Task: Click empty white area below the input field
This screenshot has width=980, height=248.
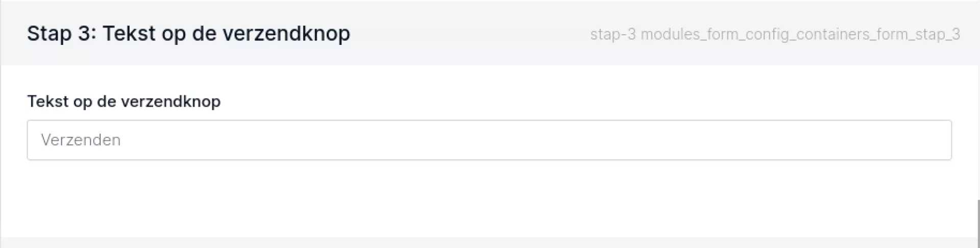Action: (489, 199)
